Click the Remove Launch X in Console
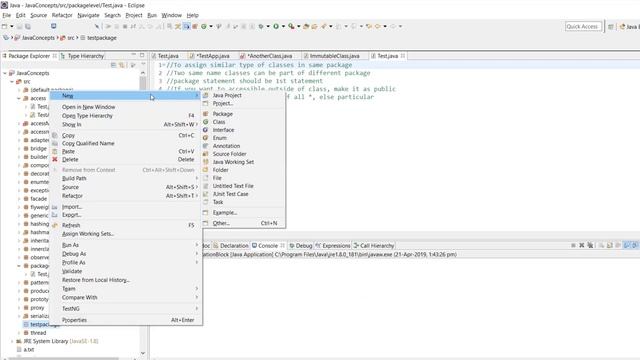640x360 pixels. coord(582,245)
